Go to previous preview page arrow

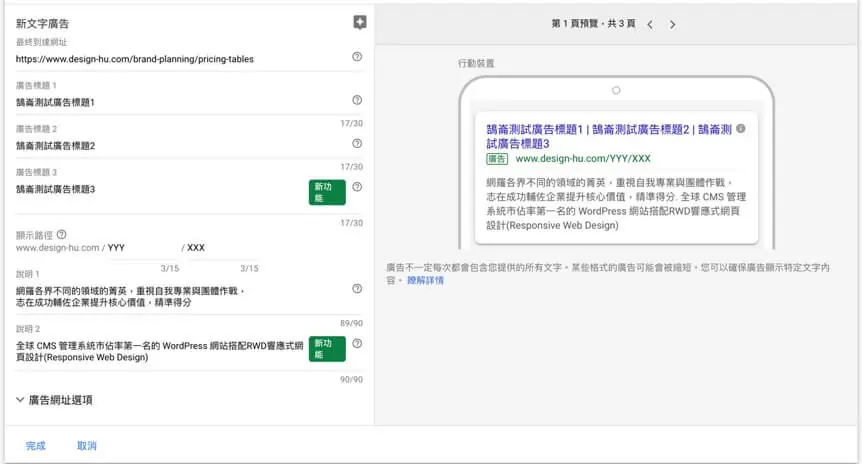tap(650, 24)
